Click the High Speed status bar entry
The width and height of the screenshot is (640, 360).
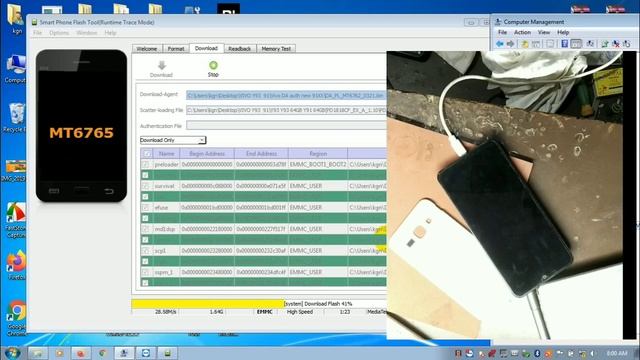coord(300,312)
